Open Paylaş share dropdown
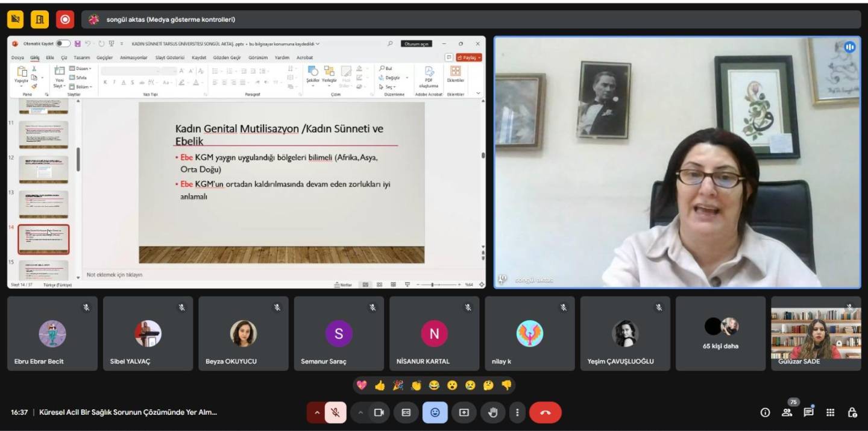The width and height of the screenshot is (868, 431). click(469, 57)
